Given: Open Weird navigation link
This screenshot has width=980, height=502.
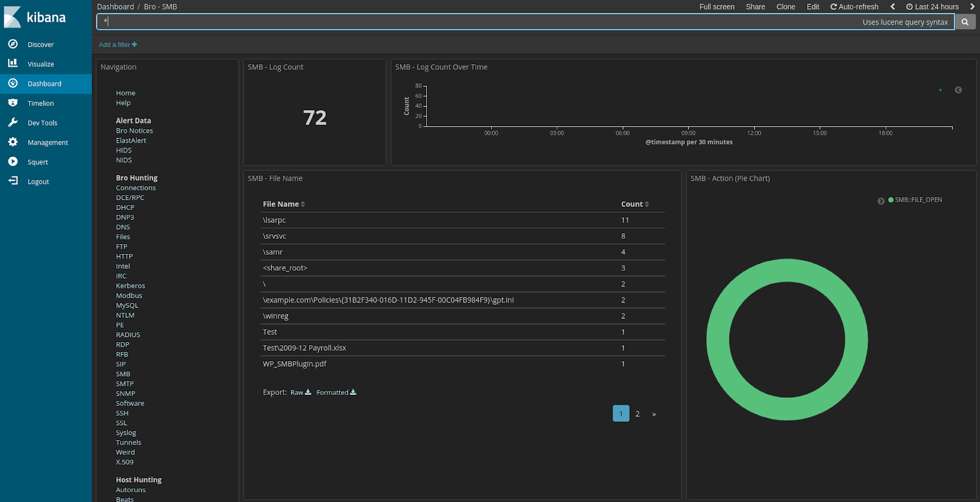Looking at the screenshot, I should 125,452.
